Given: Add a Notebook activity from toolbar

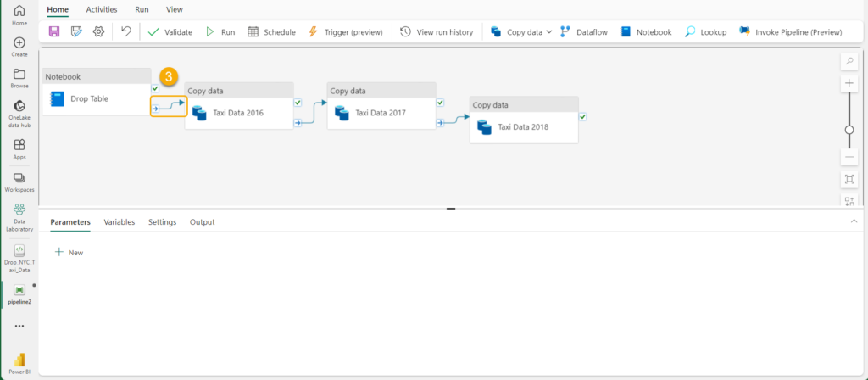Looking at the screenshot, I should pos(646,31).
